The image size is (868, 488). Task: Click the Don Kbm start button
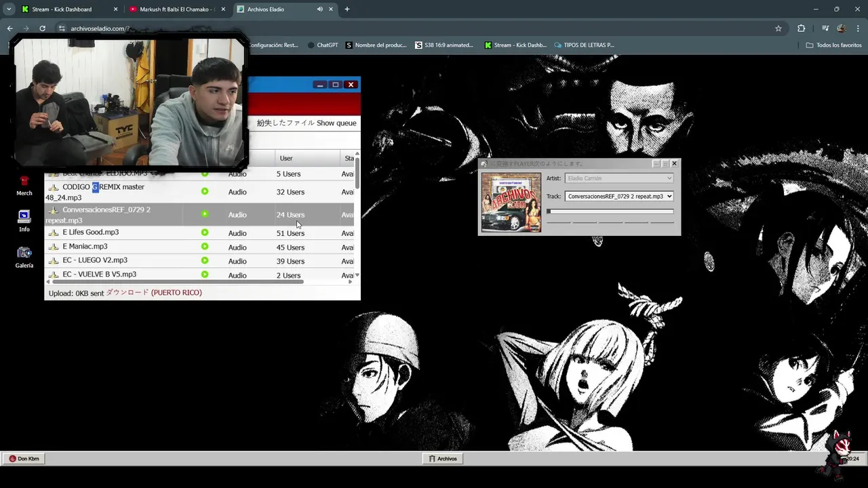click(x=24, y=459)
